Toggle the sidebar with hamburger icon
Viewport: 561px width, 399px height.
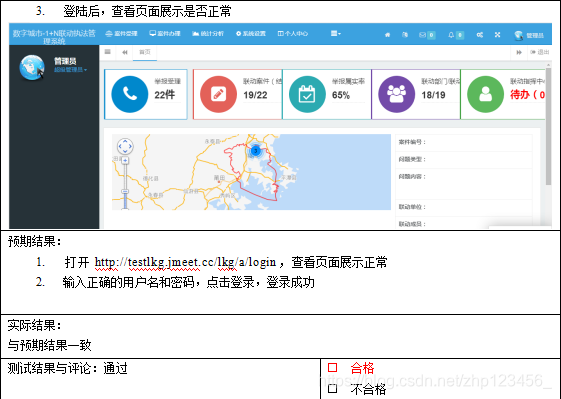107,52
